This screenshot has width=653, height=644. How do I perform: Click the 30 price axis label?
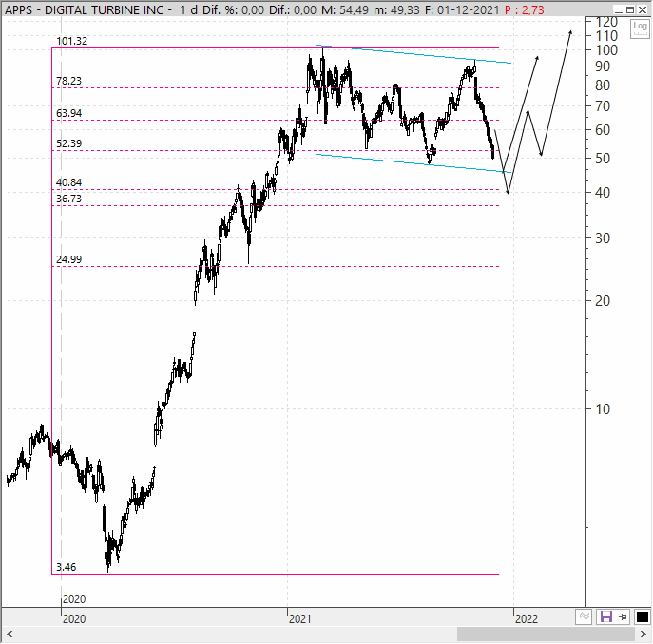[x=603, y=238]
